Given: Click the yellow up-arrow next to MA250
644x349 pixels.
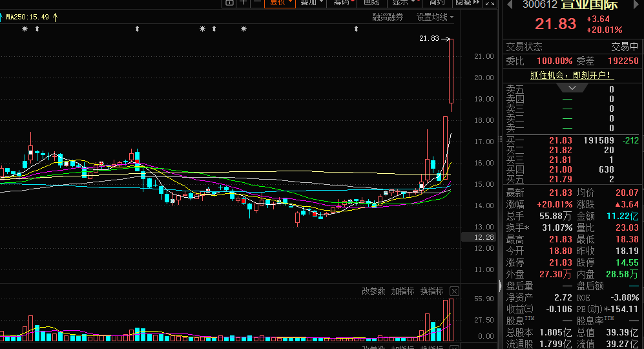Looking at the screenshot, I should [55, 17].
